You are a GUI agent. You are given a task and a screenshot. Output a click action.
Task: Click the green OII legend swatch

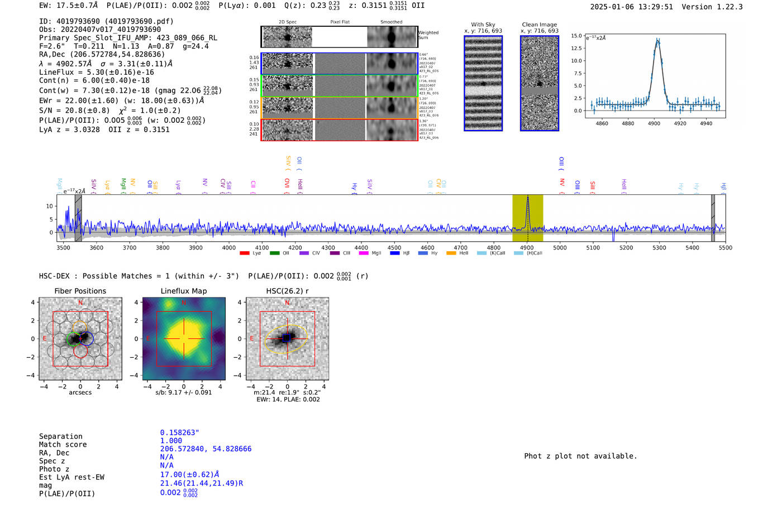tap(274, 253)
